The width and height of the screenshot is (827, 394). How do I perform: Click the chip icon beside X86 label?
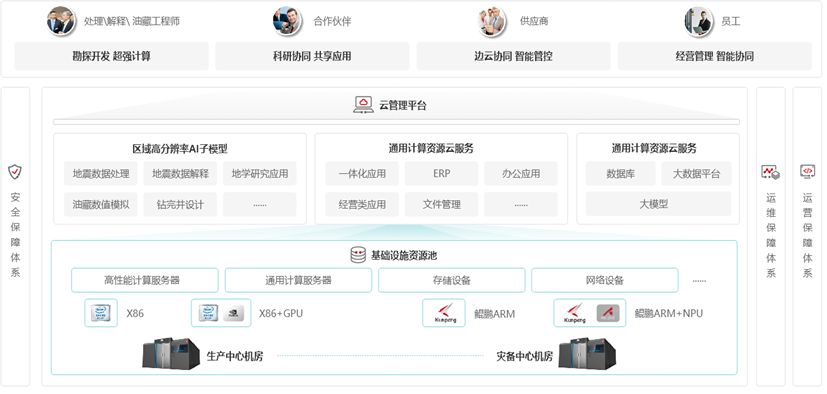(x=101, y=313)
